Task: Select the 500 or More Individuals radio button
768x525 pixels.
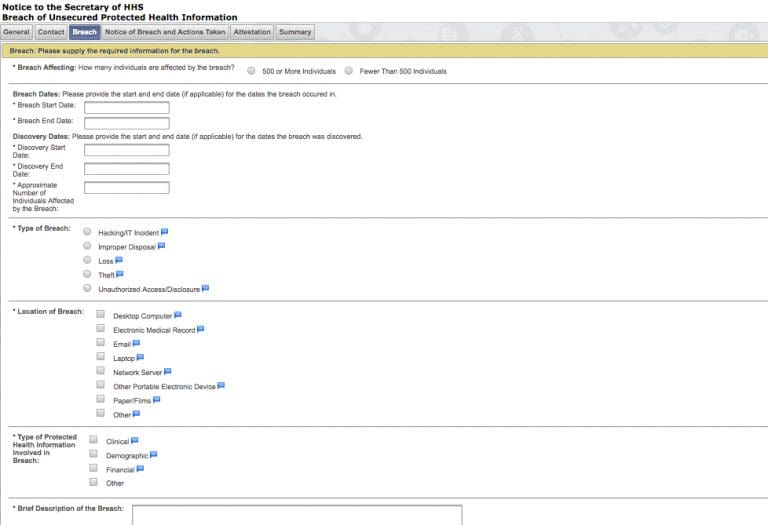Action: pyautogui.click(x=250, y=71)
